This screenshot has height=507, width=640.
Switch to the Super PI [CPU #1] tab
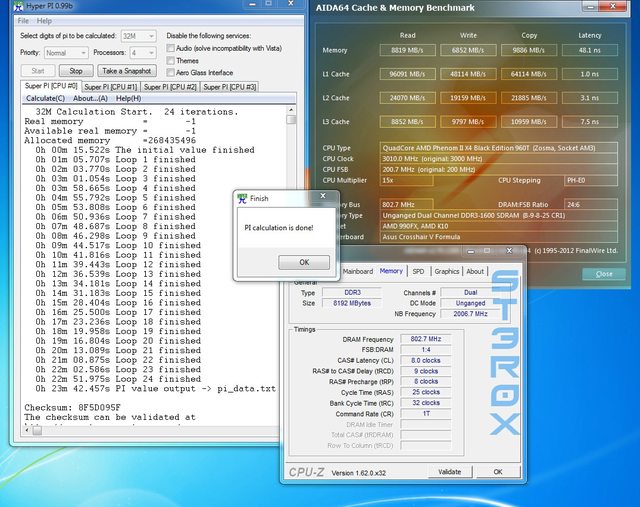(111, 87)
